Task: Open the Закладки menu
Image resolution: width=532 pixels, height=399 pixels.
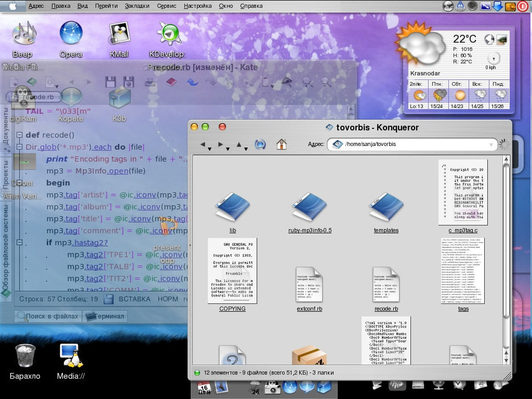Action: (x=137, y=6)
